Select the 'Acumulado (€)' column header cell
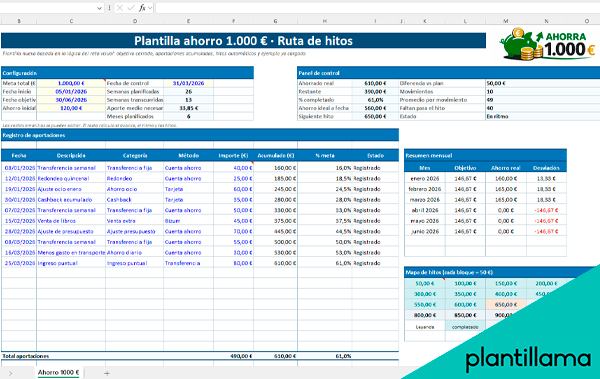This screenshot has height=379, width=600. pos(276,155)
